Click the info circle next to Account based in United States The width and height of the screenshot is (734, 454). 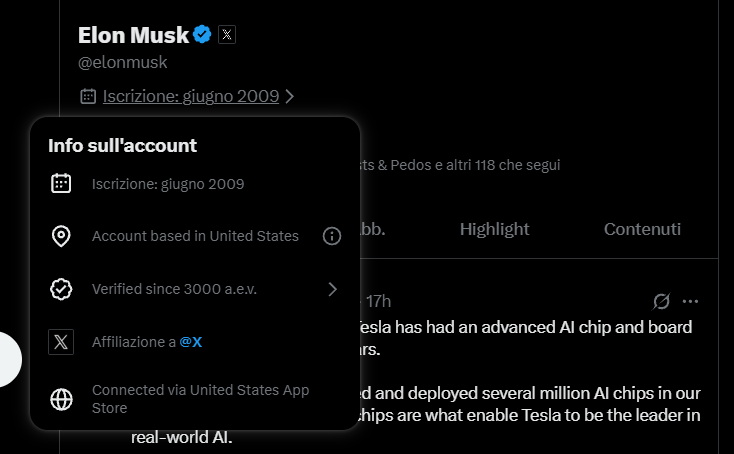pos(332,236)
